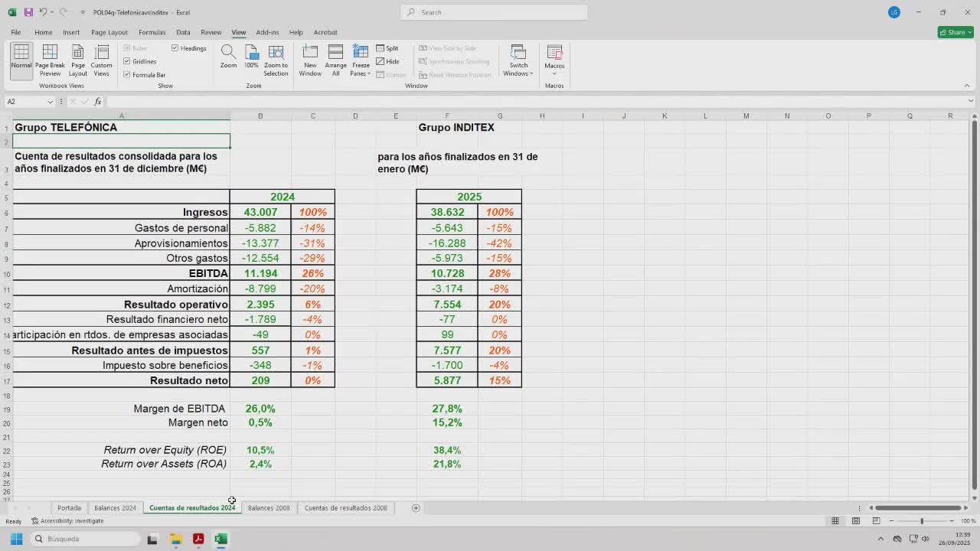This screenshot has width=980, height=551.
Task: Select Normal view in status bar
Action: point(835,521)
